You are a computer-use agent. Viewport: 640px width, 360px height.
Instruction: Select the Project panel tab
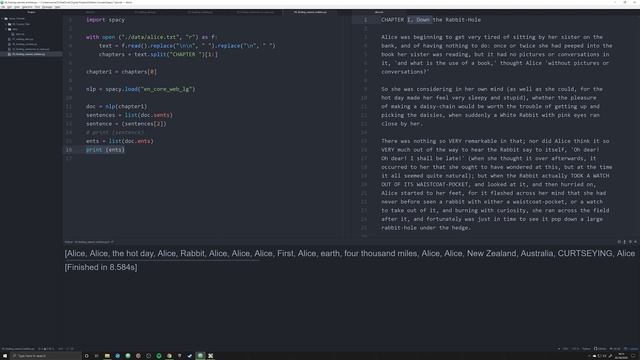pyautogui.click(x=31, y=12)
